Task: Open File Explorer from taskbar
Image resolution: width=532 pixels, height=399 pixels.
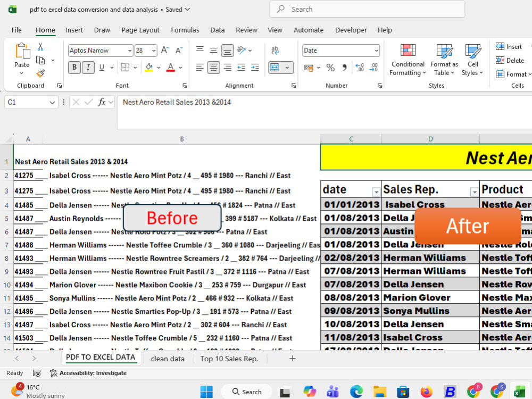Action: point(380,392)
